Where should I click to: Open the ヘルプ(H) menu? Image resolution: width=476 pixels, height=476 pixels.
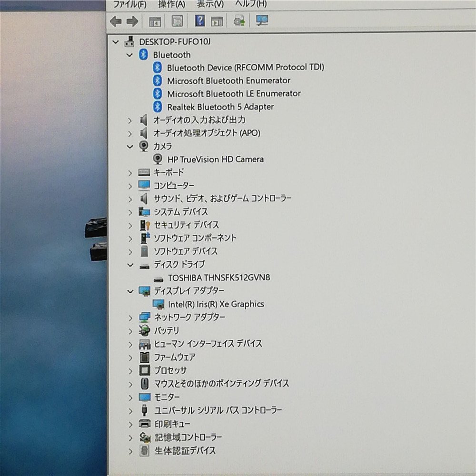coord(251,4)
